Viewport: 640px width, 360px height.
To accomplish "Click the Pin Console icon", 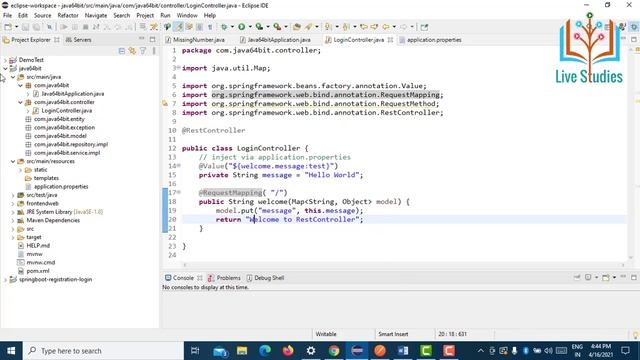I will coord(577,277).
